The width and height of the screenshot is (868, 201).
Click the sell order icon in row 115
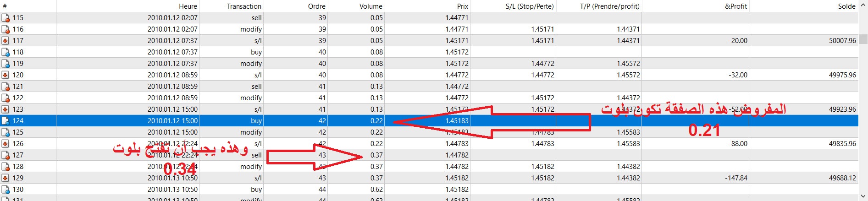[6, 18]
